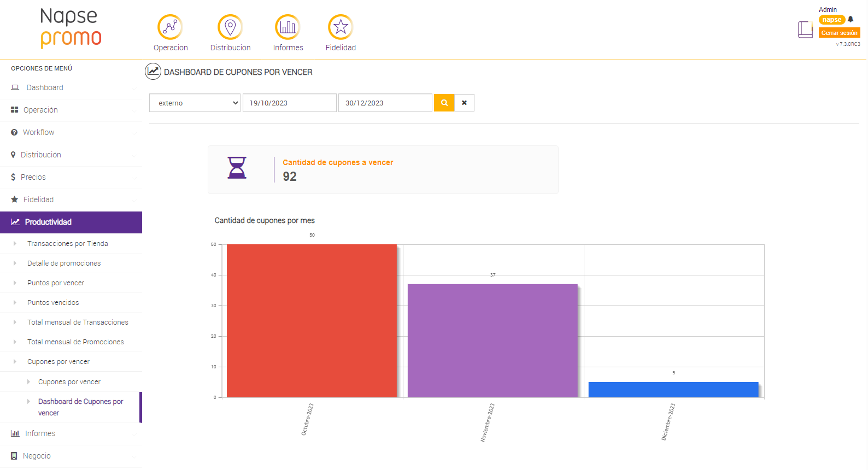Image resolution: width=868 pixels, height=470 pixels.
Task: Open the externo dropdown selector
Action: click(195, 103)
